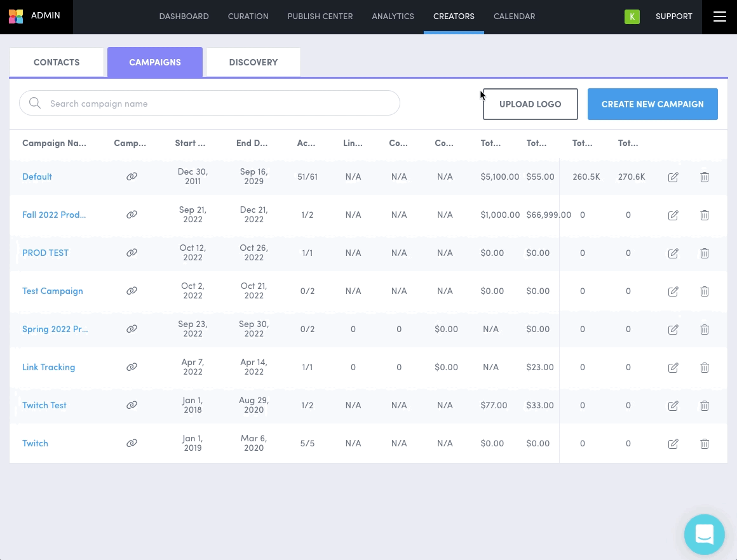Click the colorful app logo
Viewport: 737px width, 560px height.
click(x=16, y=17)
